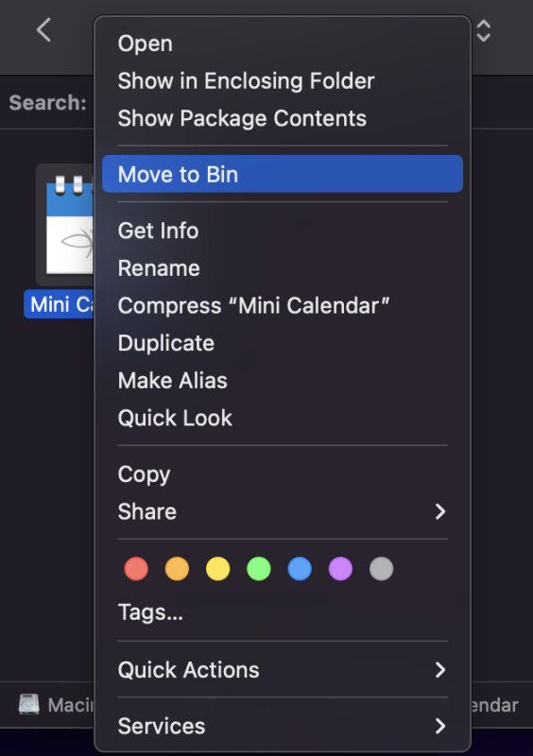Expand the Share submenu
Image resolution: width=533 pixels, height=756 pixels.
tap(283, 511)
